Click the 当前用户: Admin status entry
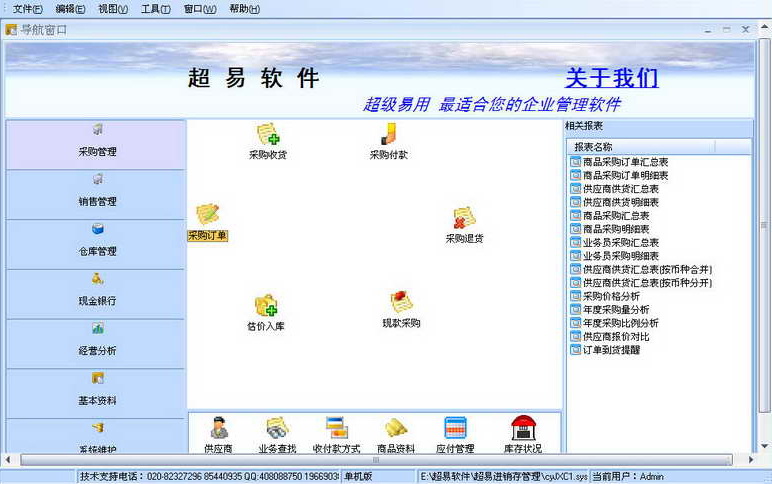772x484 pixels. tap(680, 476)
